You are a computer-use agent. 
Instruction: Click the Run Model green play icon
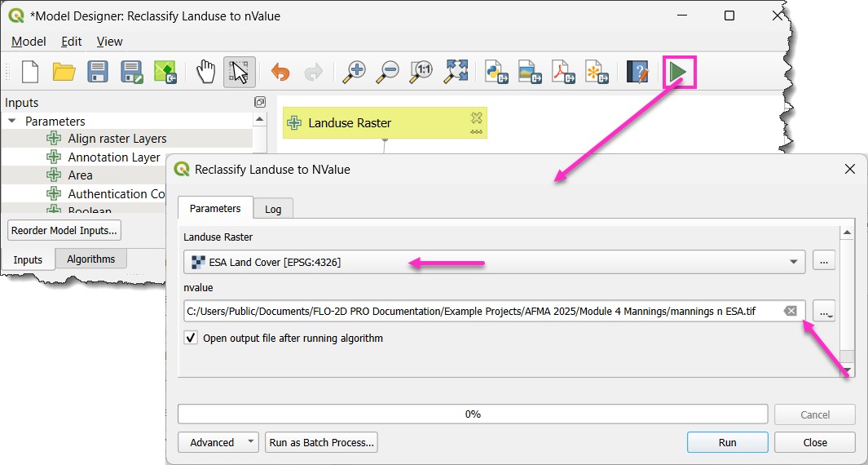678,73
